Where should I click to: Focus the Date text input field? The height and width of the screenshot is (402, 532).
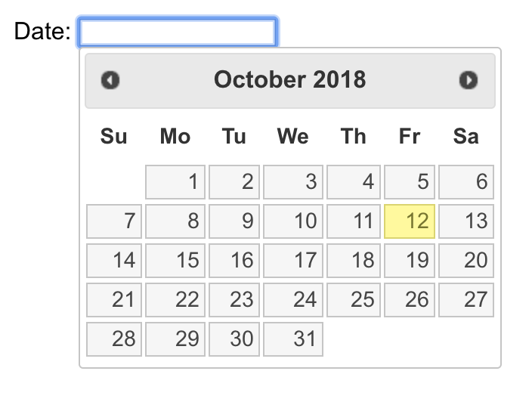click(178, 32)
